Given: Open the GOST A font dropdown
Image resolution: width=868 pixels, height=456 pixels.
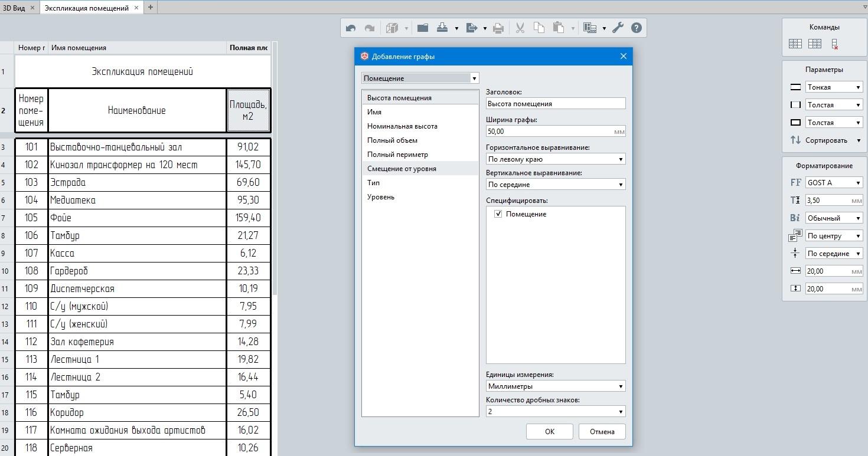Looking at the screenshot, I should (x=834, y=183).
